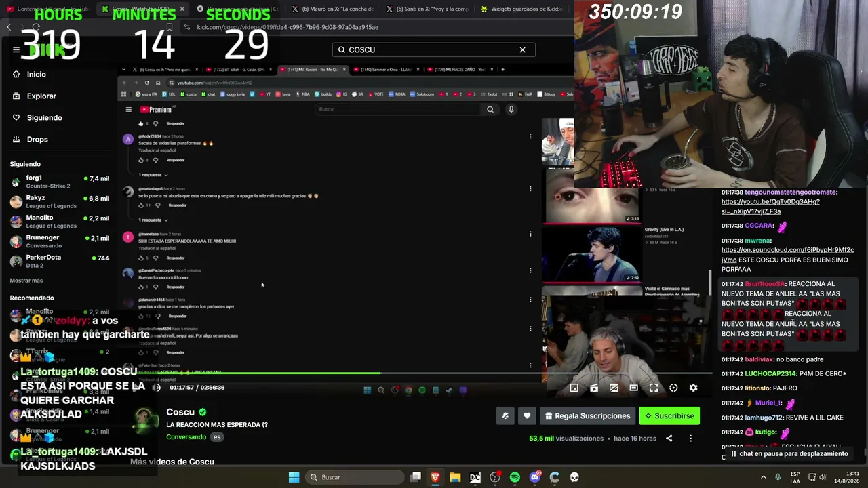Open Coscu's channel avatar

[145, 422]
